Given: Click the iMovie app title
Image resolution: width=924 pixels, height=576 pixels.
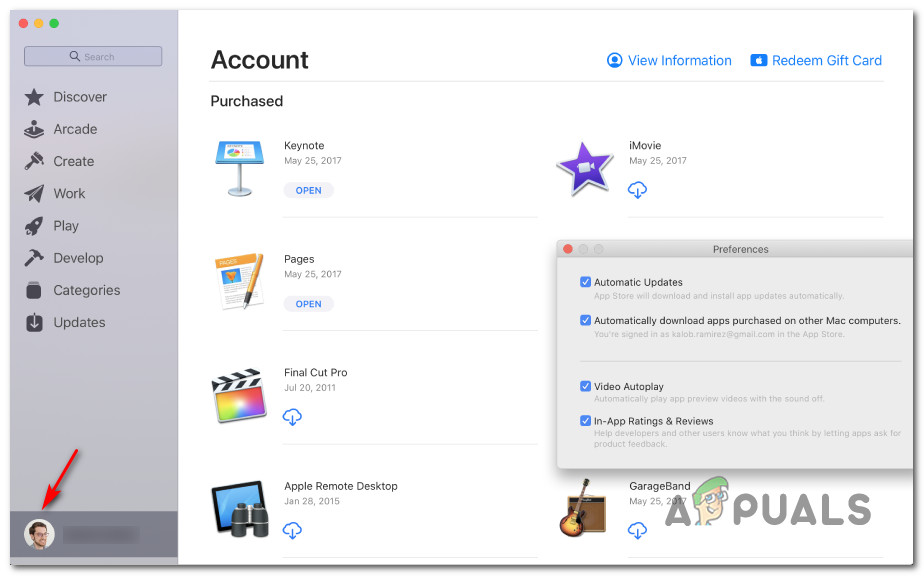Looking at the screenshot, I should 645,145.
